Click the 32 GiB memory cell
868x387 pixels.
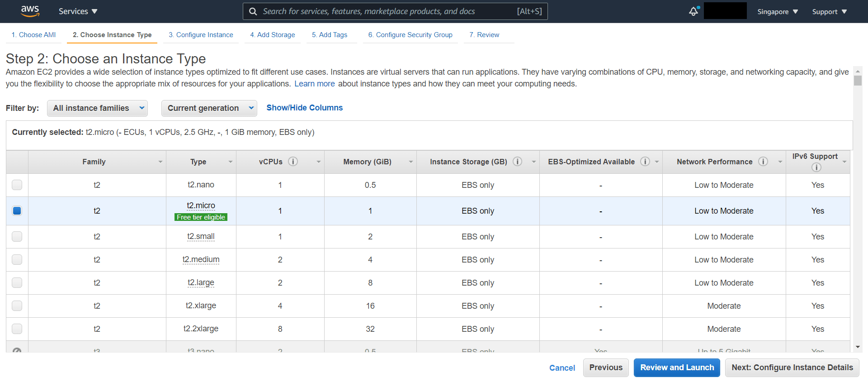(x=370, y=329)
